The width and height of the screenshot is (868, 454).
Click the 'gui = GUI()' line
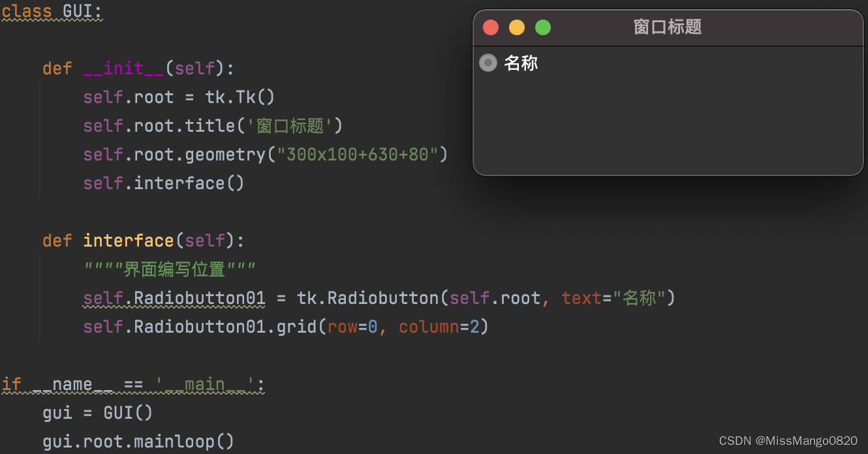[x=98, y=413]
